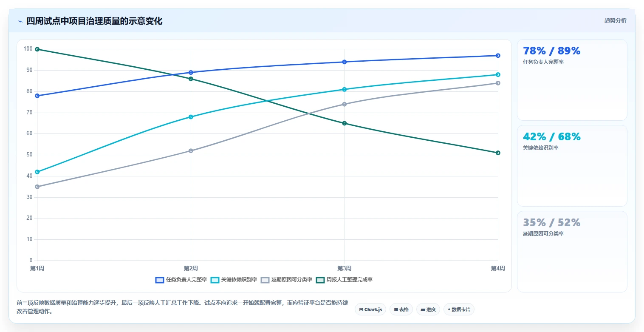This screenshot has width=644, height=332.
Task: Click the 任务负责人完整率 card caption
Action: (543, 62)
